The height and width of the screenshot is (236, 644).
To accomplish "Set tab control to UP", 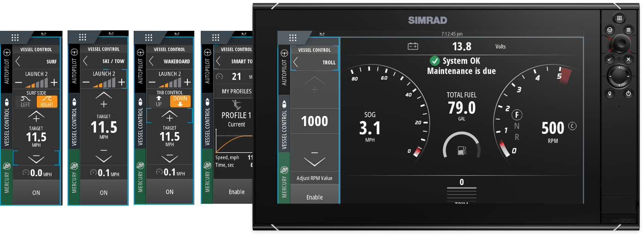I will (x=159, y=102).
